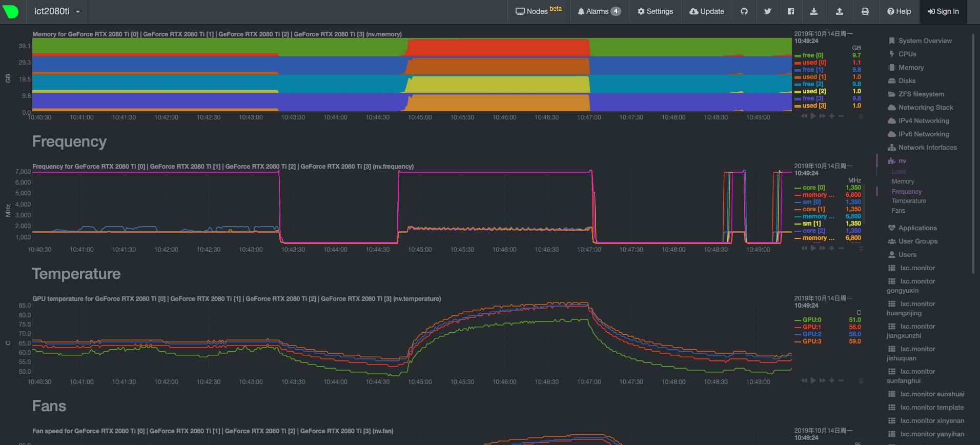Zoom out the Temperature chart with the minus icon
980x445 pixels.
(841, 380)
